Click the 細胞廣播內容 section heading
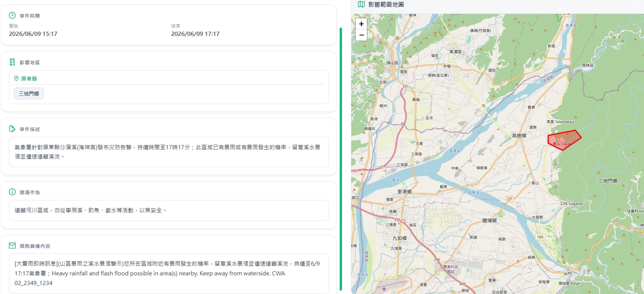Viewport: 644px width, 294px height. coord(35,246)
